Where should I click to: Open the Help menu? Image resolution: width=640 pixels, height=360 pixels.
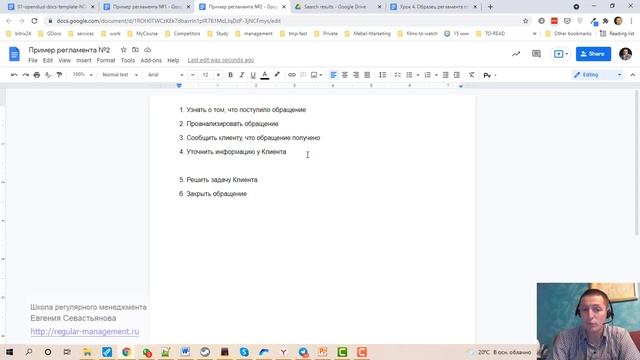[x=173, y=60]
